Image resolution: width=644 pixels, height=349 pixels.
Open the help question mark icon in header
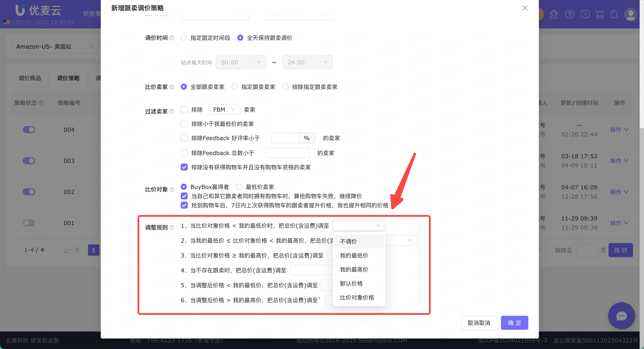point(570,14)
